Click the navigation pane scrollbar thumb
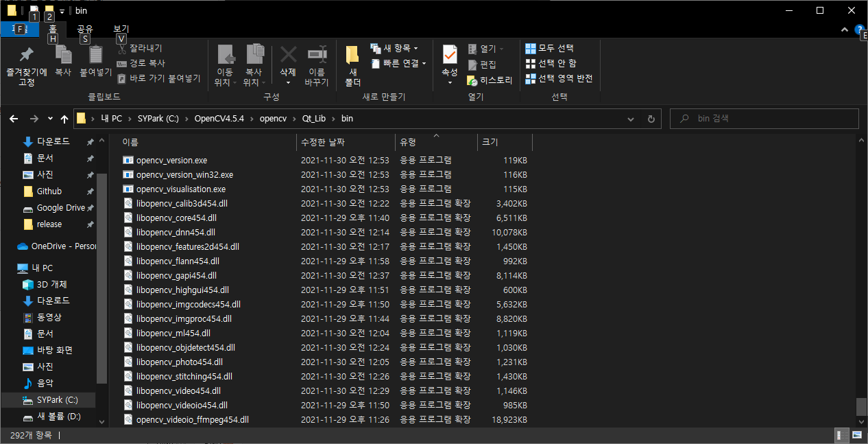The image size is (868, 444). point(102,278)
